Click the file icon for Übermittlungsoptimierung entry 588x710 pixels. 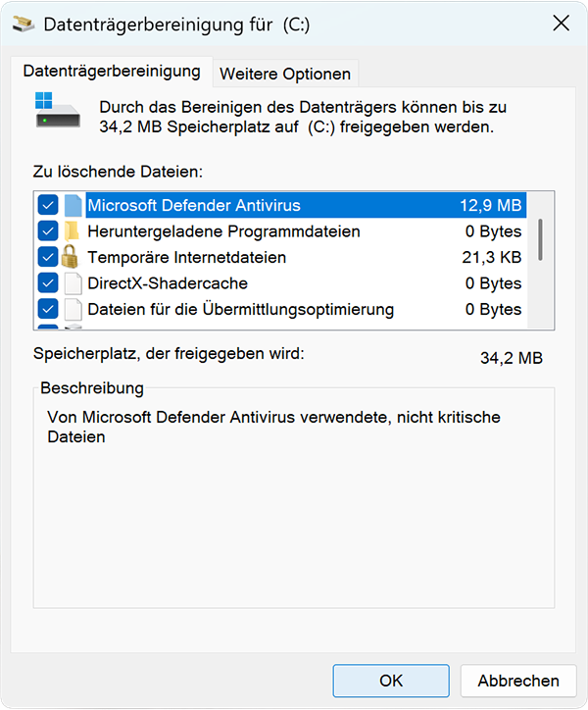[73, 310]
